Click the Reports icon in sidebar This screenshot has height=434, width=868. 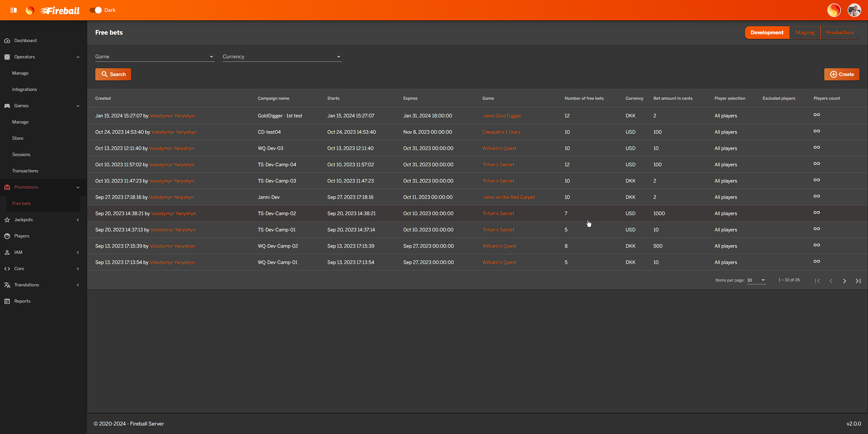[7, 301]
